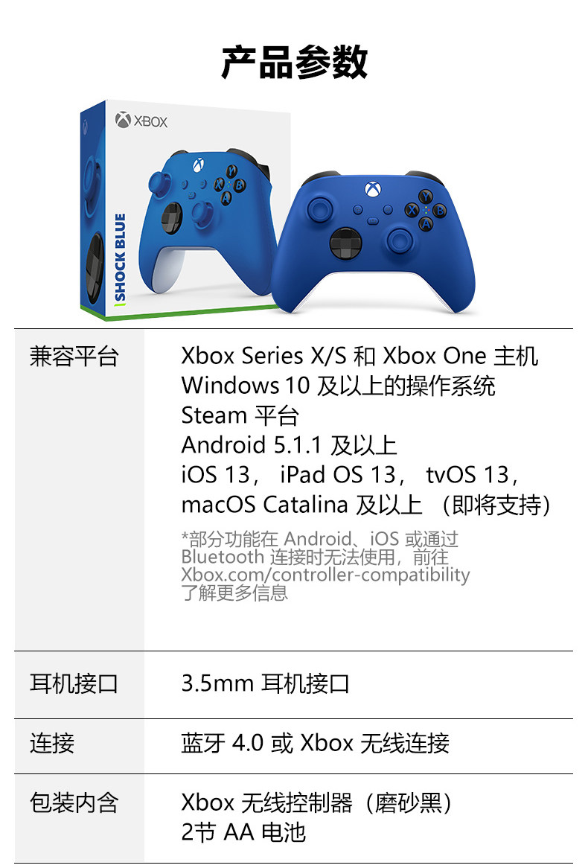Click the B button on the standalone controller

440,211
